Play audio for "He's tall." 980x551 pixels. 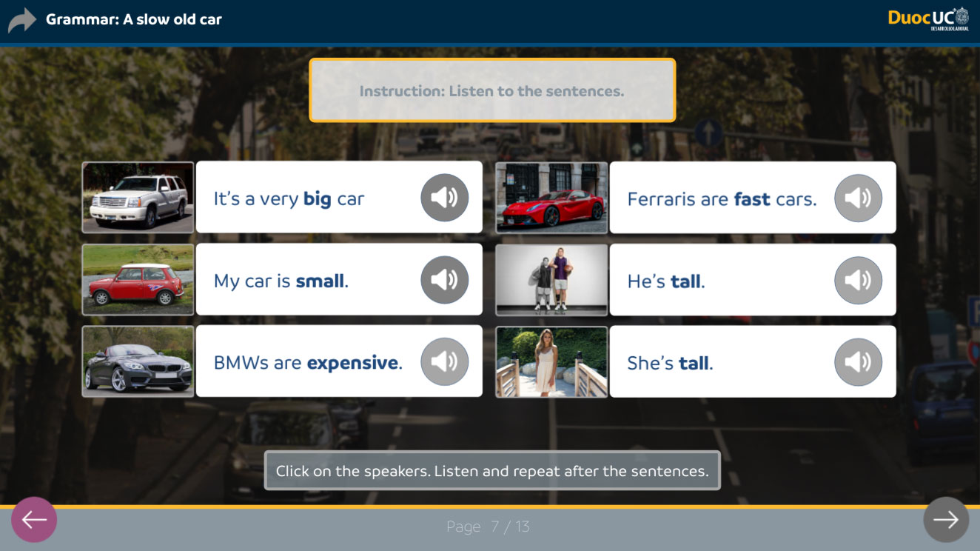tap(858, 280)
